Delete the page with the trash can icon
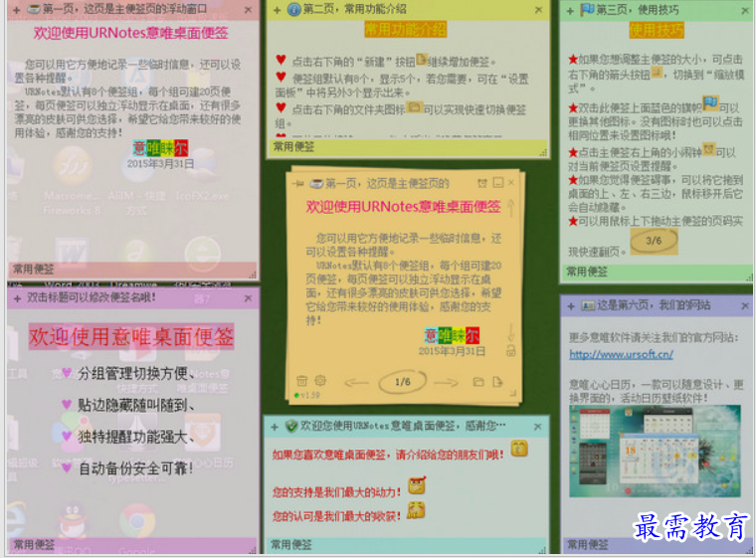Image resolution: width=756 pixels, height=558 pixels. [x=301, y=381]
